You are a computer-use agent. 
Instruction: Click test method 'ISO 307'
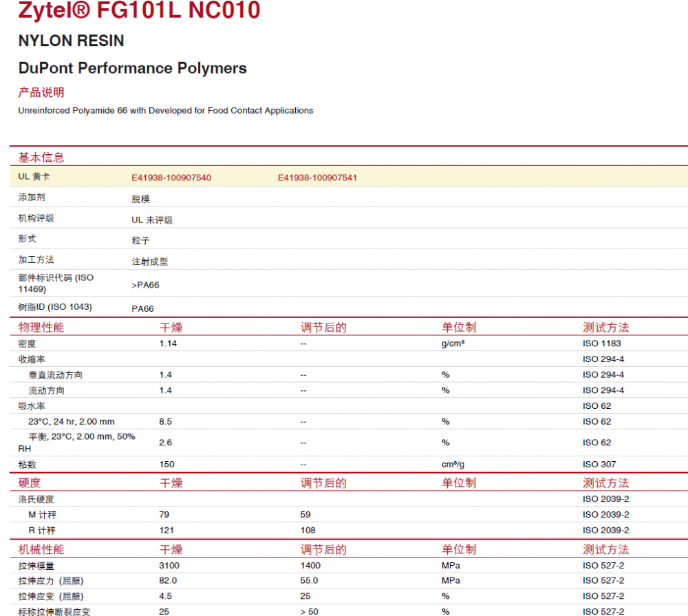(x=599, y=464)
